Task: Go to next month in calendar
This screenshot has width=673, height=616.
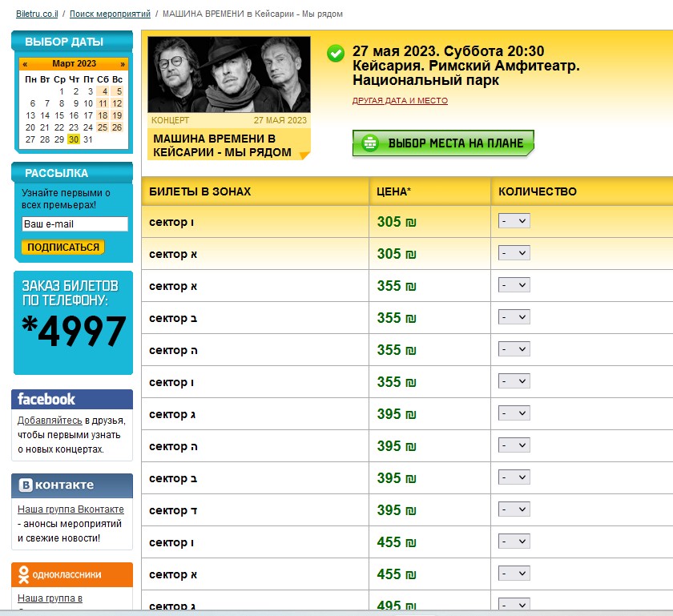Action: [123, 64]
